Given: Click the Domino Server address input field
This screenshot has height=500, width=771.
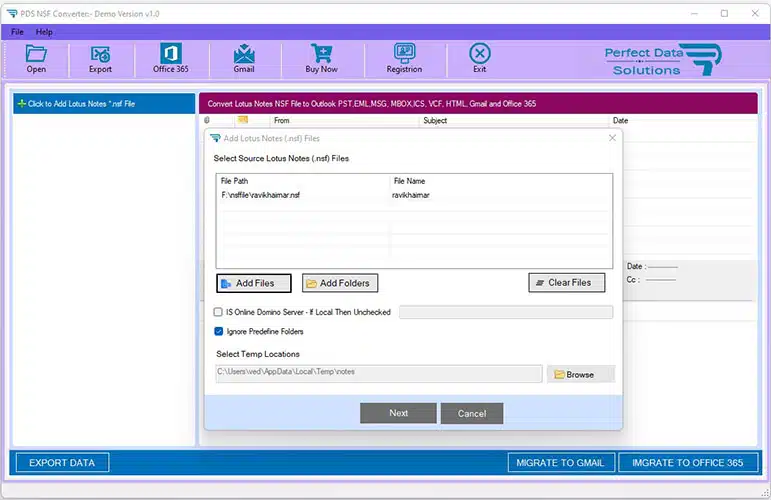Looking at the screenshot, I should pos(506,312).
